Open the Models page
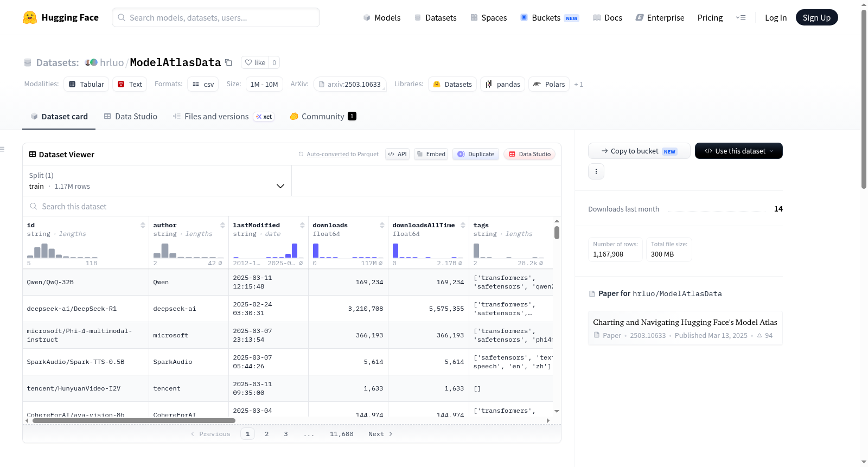 [x=382, y=18]
